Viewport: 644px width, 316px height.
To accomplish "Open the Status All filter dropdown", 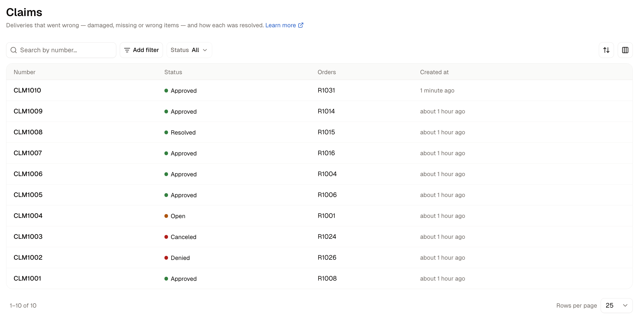I will tap(189, 50).
